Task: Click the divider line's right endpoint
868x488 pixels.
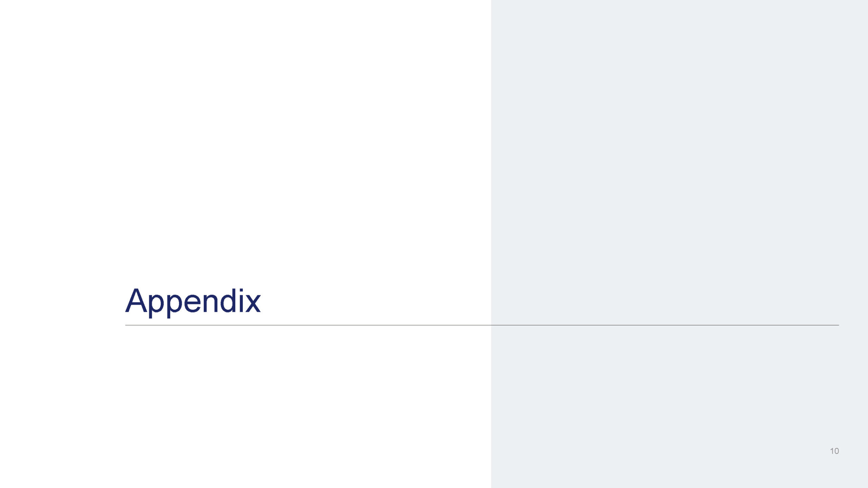Action: pos(838,325)
